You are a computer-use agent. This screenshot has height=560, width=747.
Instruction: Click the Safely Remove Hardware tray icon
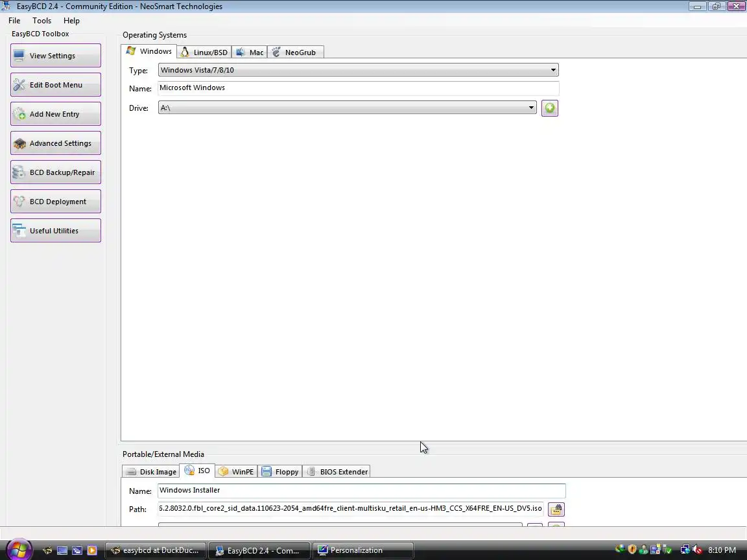(667, 550)
